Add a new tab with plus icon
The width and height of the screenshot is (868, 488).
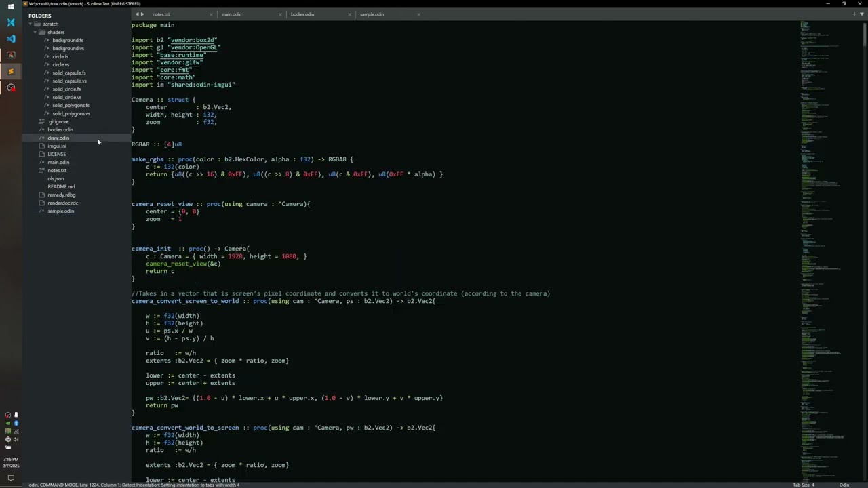click(854, 14)
